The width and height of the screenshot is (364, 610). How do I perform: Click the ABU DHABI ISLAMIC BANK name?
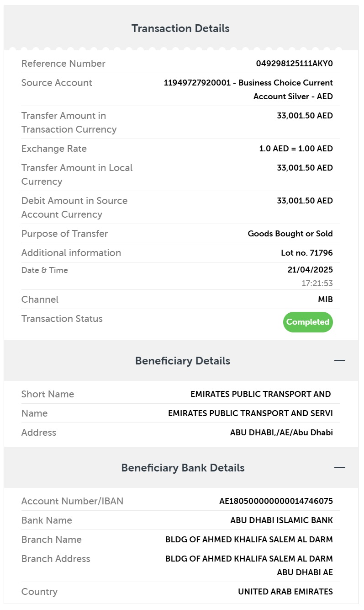click(x=282, y=520)
